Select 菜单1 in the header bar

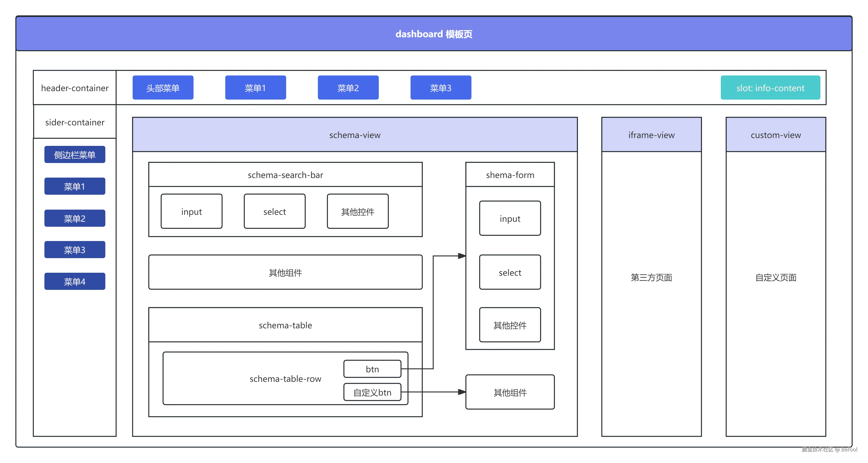(255, 88)
